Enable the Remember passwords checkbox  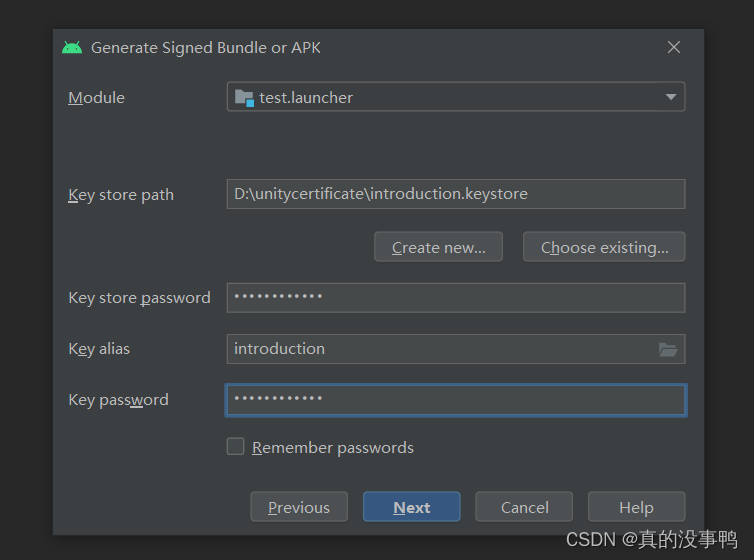236,446
